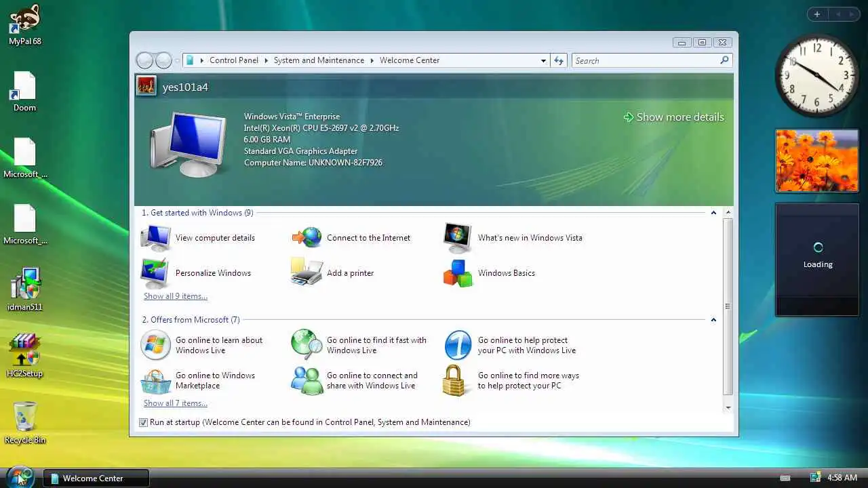Select Go online to learn about Windows Live
Image resolution: width=868 pixels, height=488 pixels.
click(x=202, y=345)
